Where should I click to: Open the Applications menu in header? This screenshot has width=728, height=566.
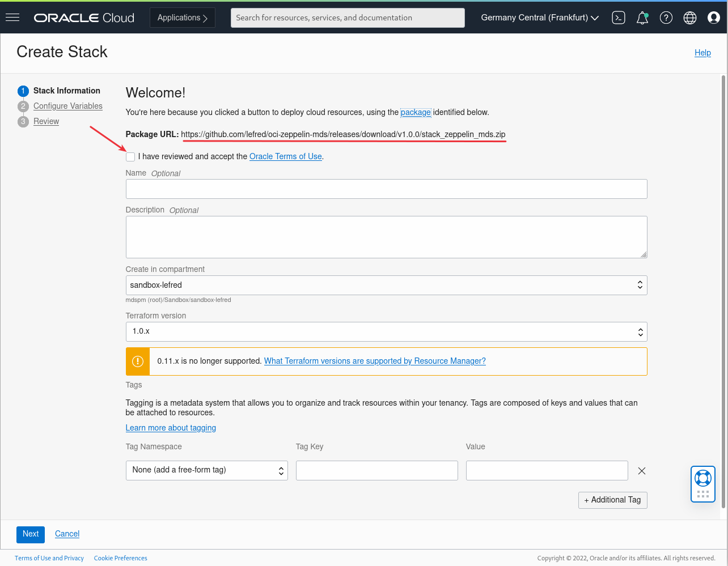(183, 18)
